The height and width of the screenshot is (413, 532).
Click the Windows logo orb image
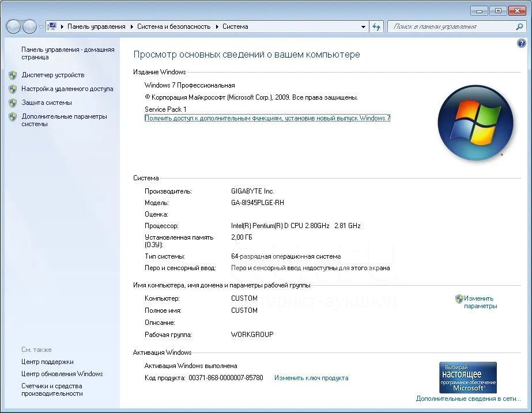[476, 123]
